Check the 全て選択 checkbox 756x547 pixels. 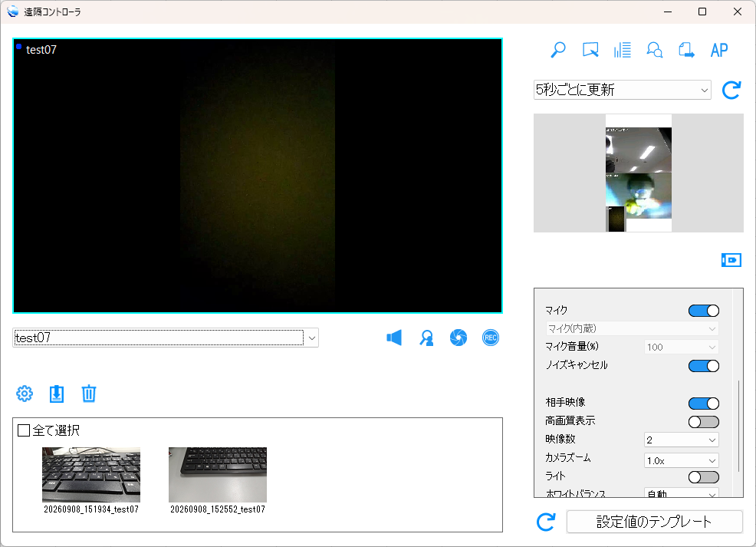(x=24, y=430)
